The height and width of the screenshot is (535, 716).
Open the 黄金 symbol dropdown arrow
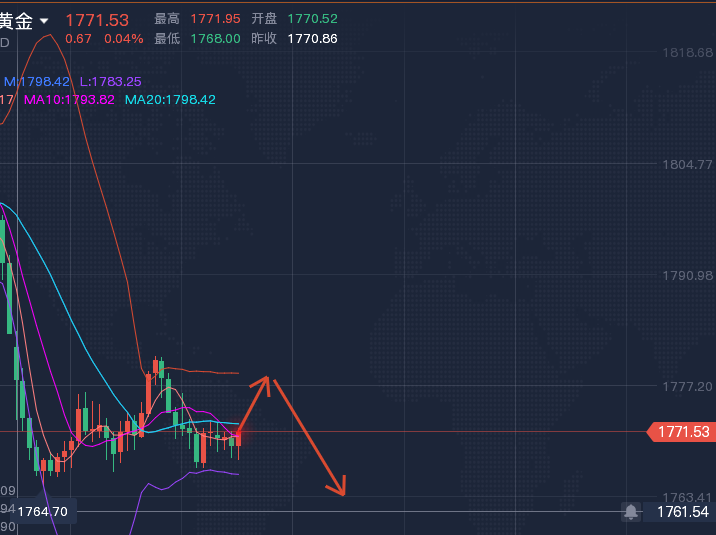44,21
